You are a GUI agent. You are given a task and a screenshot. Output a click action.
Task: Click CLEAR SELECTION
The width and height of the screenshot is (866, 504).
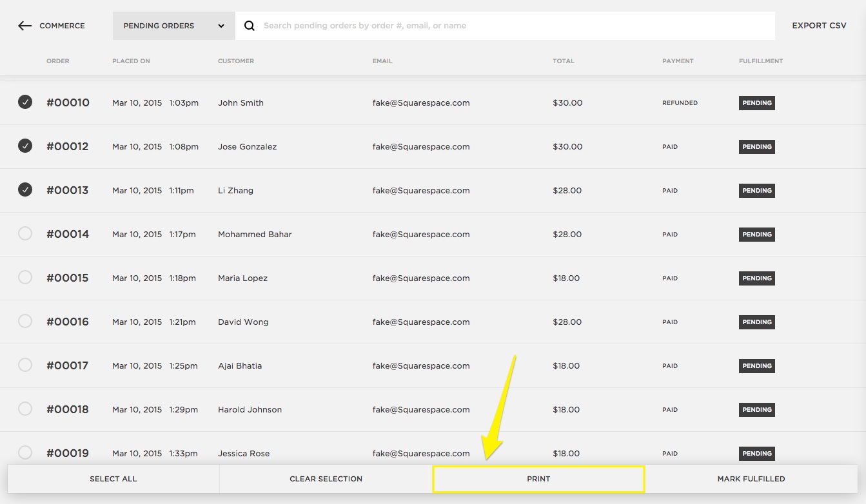(x=324, y=479)
